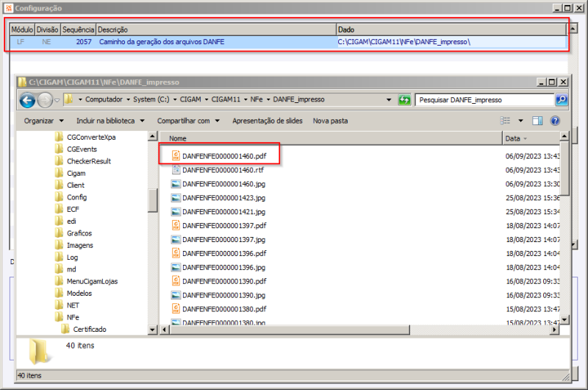Viewport: 588px width, 390px height.
Task: Toggle the preview pane icon
Action: coord(537,121)
